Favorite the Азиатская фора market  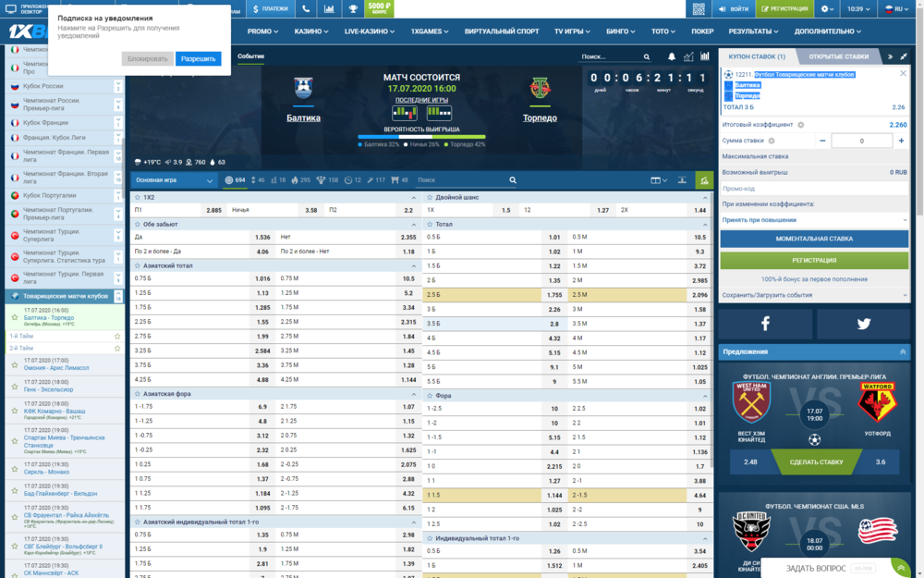click(x=138, y=394)
